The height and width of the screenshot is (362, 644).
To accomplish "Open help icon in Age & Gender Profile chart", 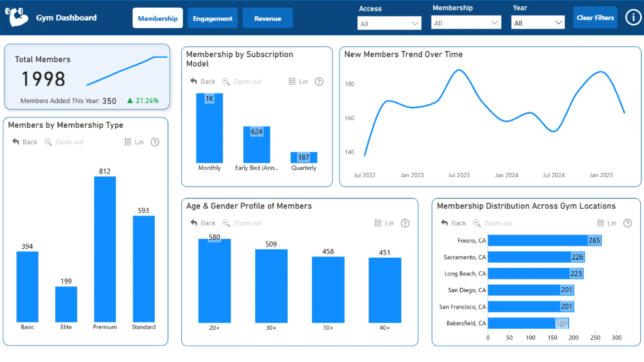I will click(x=405, y=223).
